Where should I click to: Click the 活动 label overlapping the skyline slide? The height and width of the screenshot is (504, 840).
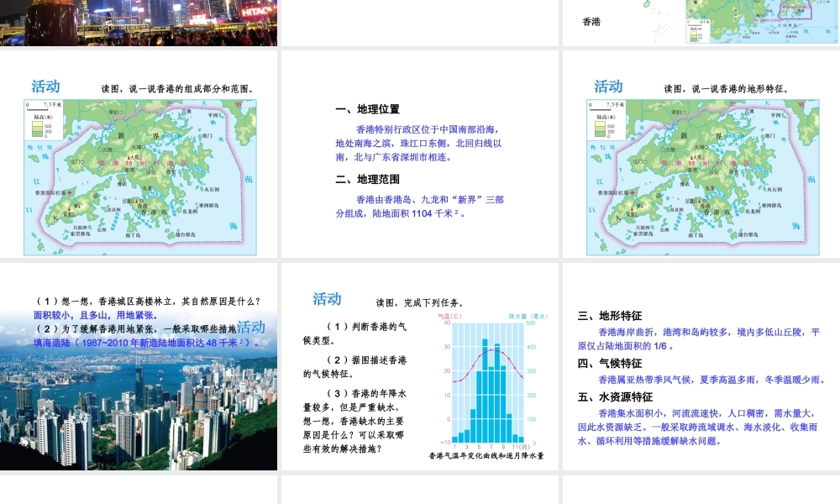tap(250, 328)
